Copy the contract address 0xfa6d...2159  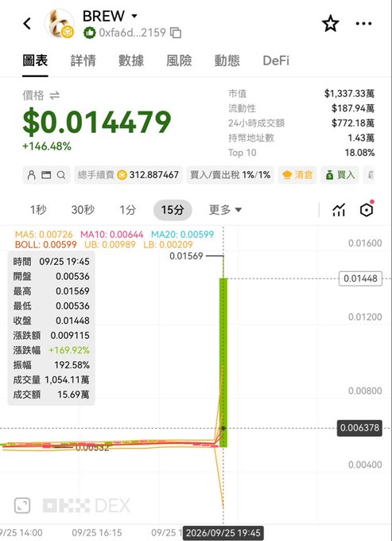(x=176, y=33)
